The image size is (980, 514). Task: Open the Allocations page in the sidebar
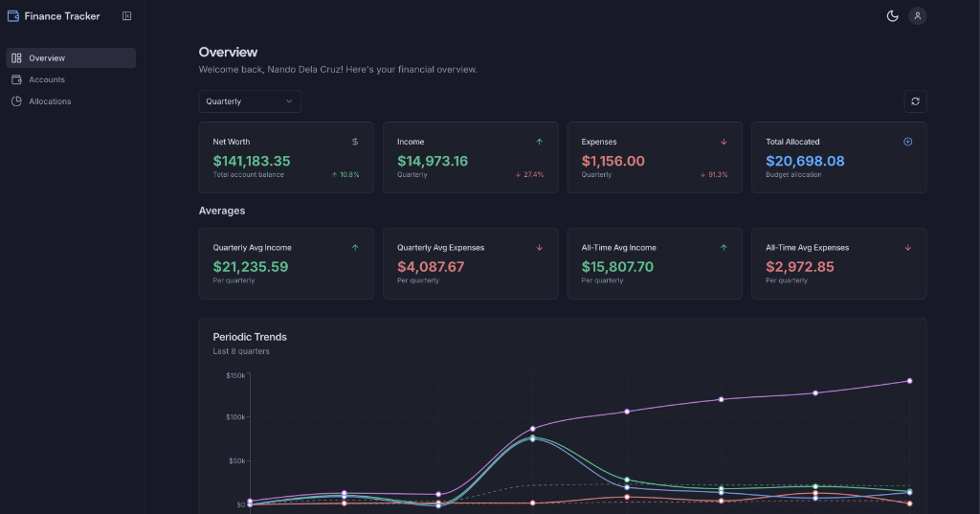pyautogui.click(x=71, y=101)
